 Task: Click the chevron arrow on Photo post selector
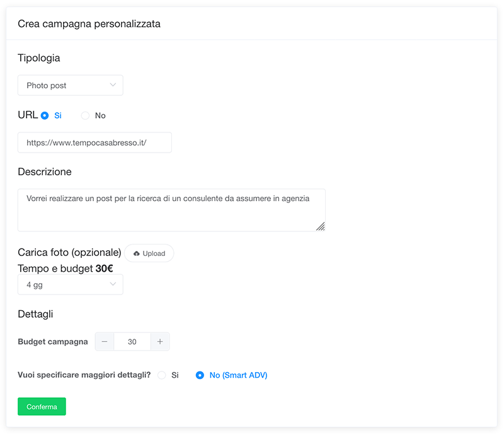[113, 85]
